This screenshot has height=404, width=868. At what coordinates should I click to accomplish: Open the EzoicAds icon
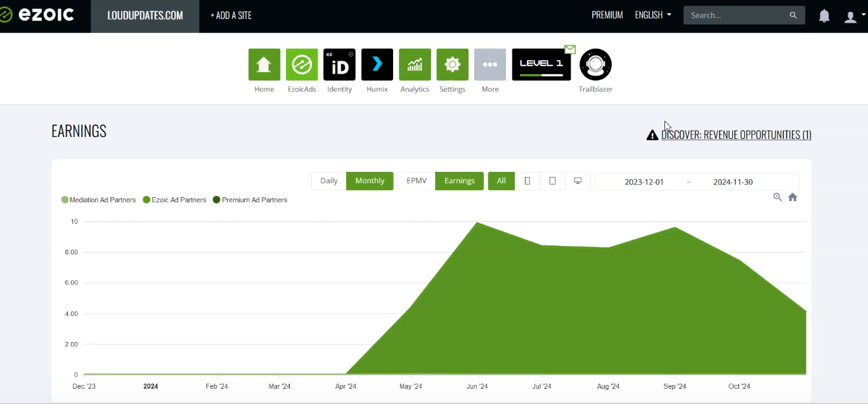pyautogui.click(x=302, y=65)
